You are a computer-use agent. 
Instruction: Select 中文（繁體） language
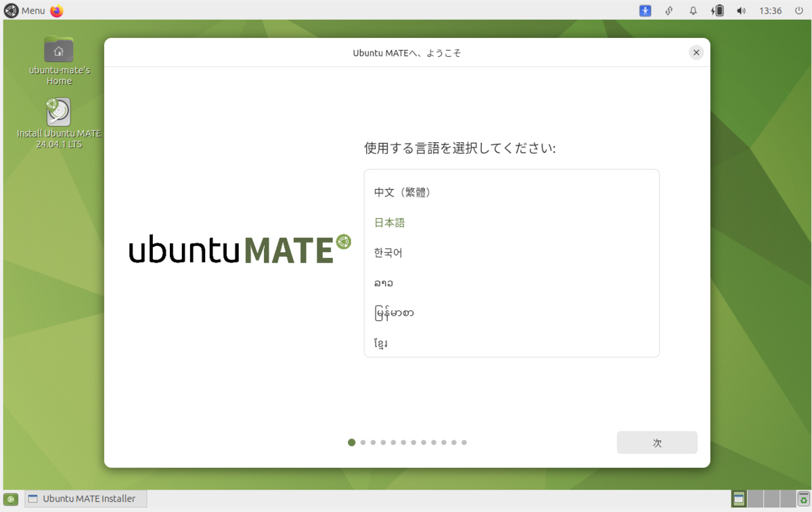click(x=512, y=192)
